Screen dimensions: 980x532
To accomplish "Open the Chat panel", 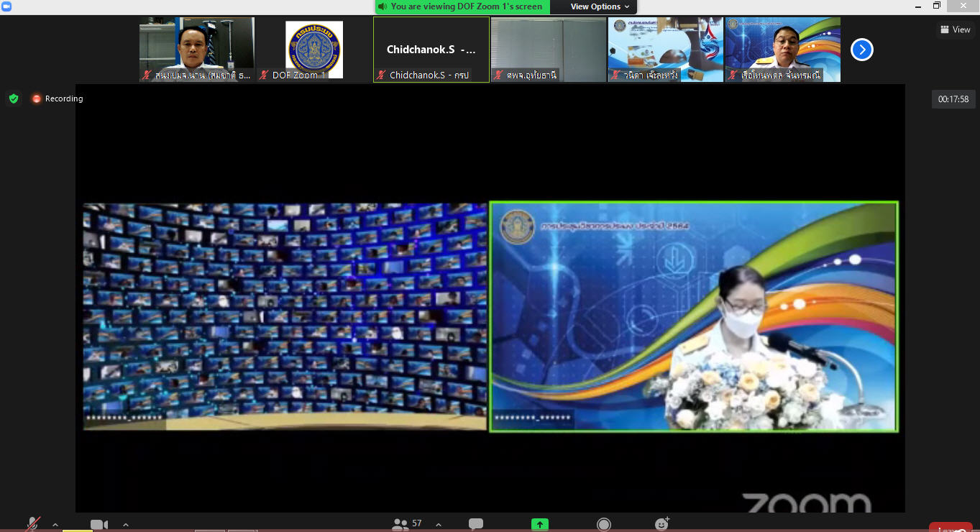I will [476, 524].
